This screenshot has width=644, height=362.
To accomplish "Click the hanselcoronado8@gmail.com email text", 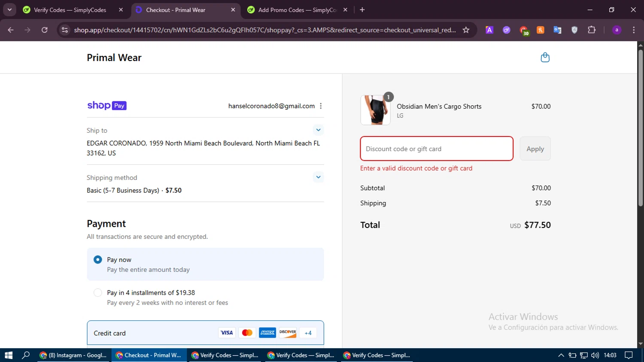I will pyautogui.click(x=271, y=106).
